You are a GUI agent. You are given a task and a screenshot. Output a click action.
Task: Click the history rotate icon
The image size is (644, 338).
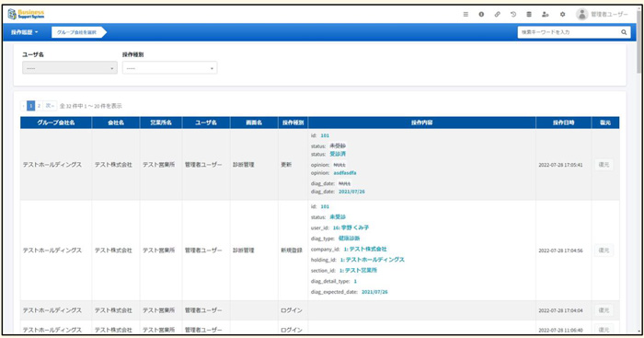(513, 15)
